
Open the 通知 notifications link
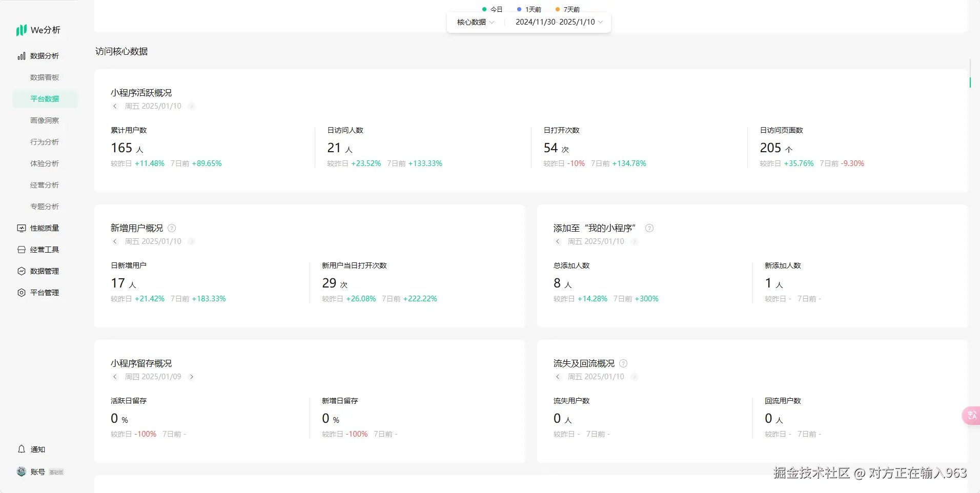click(38, 449)
